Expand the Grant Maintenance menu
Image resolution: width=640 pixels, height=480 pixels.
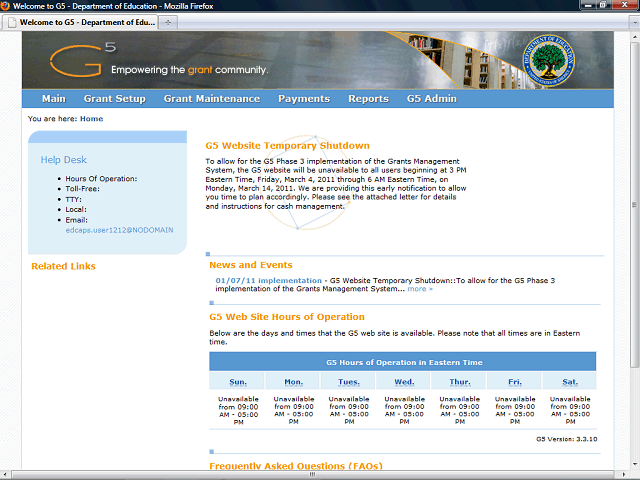(212, 99)
